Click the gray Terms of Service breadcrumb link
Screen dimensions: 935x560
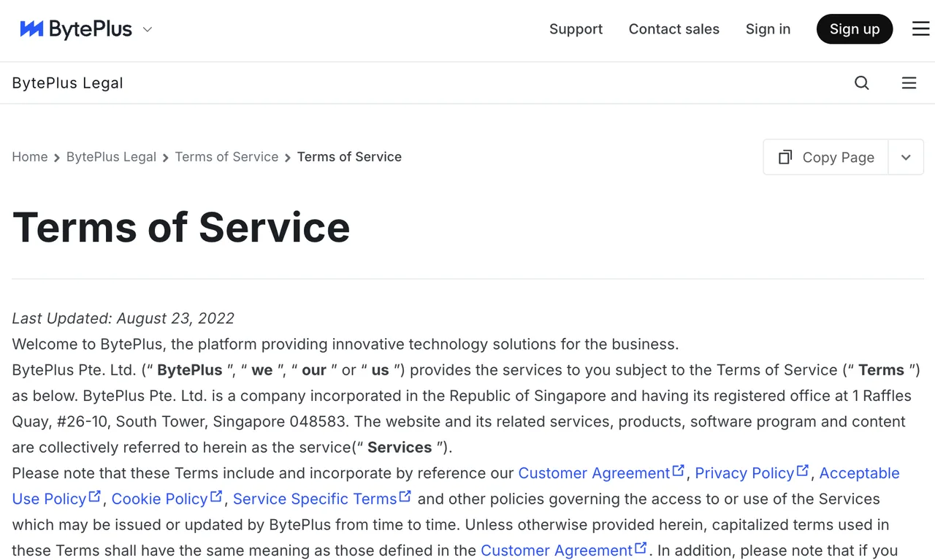226,157
